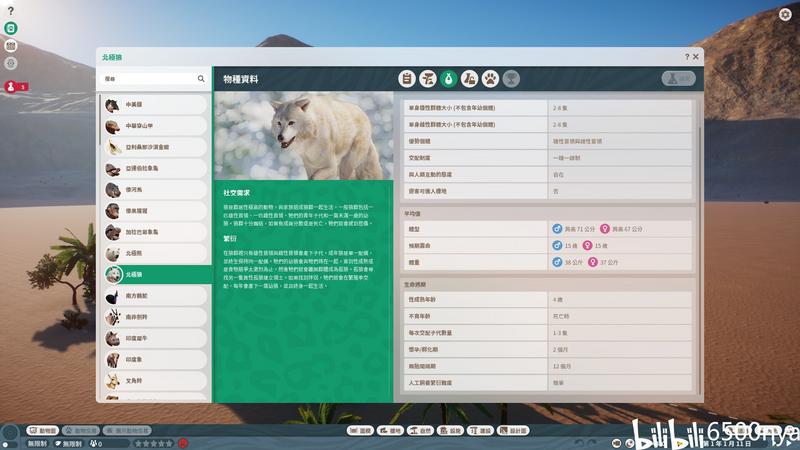
Task: Select 南非劍羚 in the species list
Action: [155, 317]
